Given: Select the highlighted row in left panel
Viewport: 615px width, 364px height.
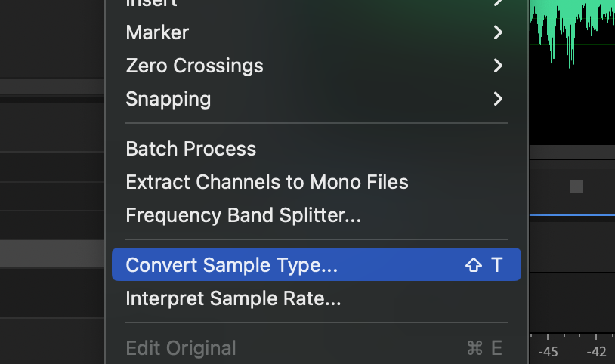Looking at the screenshot, I should click(x=52, y=254).
